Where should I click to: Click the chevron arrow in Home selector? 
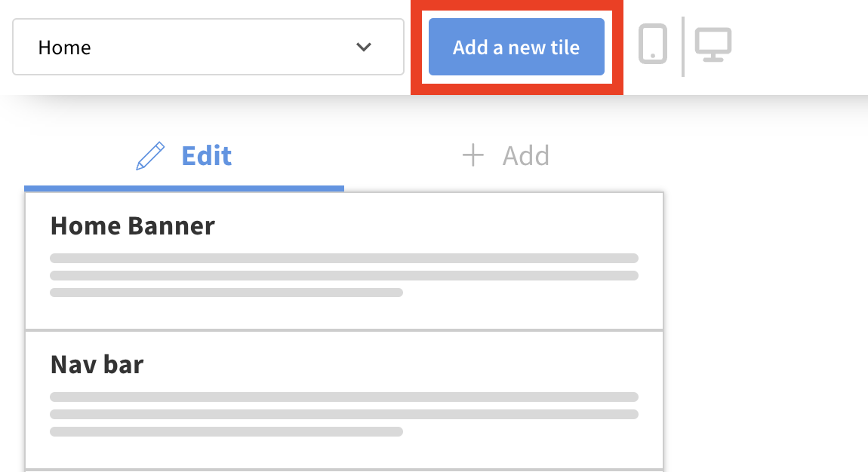click(x=364, y=47)
